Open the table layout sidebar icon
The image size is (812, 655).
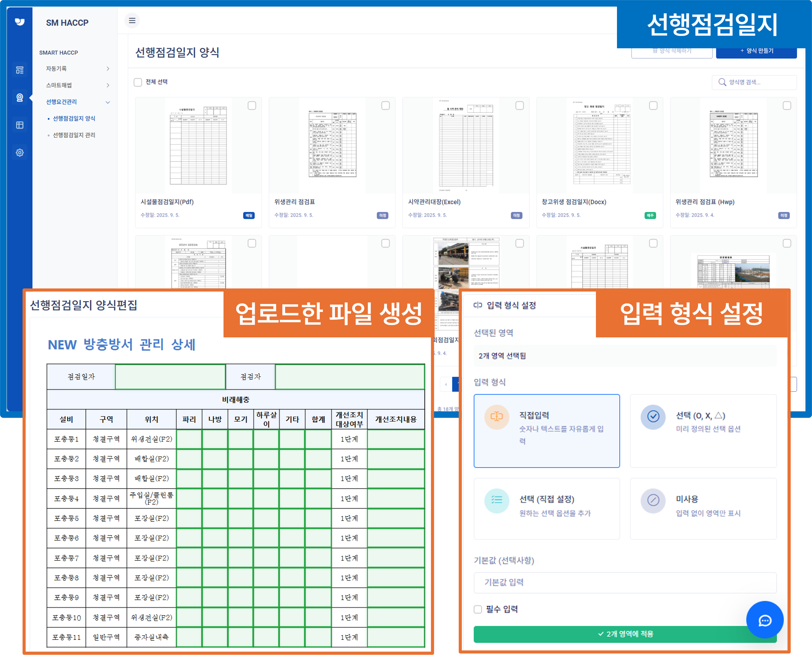coord(20,125)
